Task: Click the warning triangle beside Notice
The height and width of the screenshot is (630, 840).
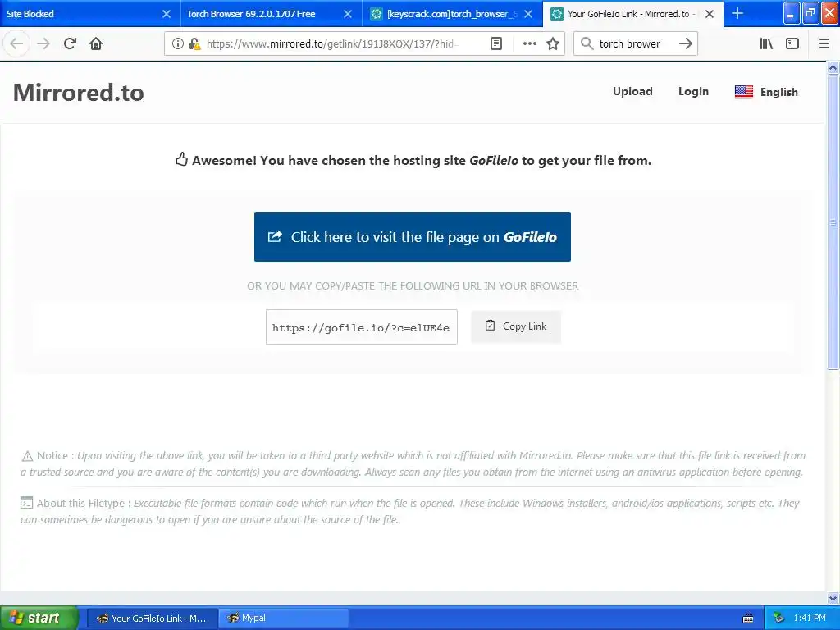Action: point(27,456)
